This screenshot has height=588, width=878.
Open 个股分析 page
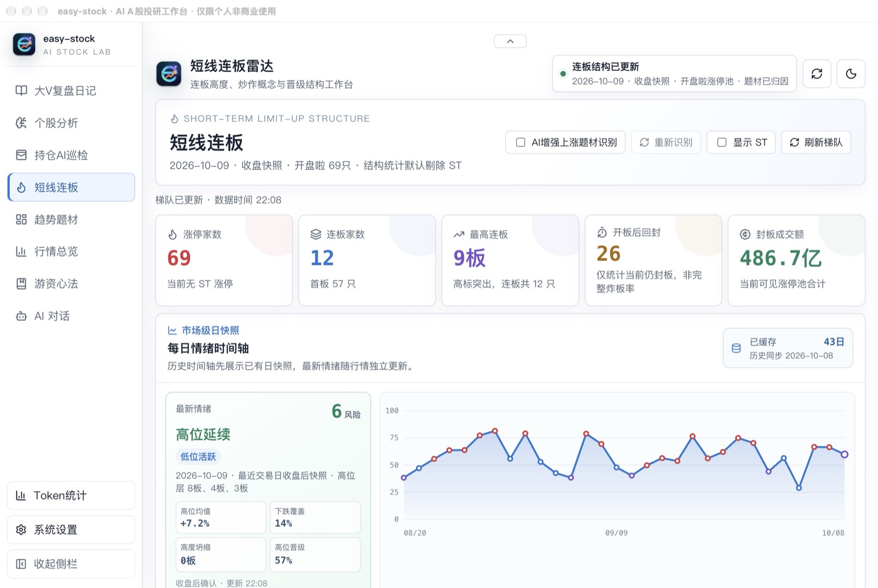click(x=71, y=123)
